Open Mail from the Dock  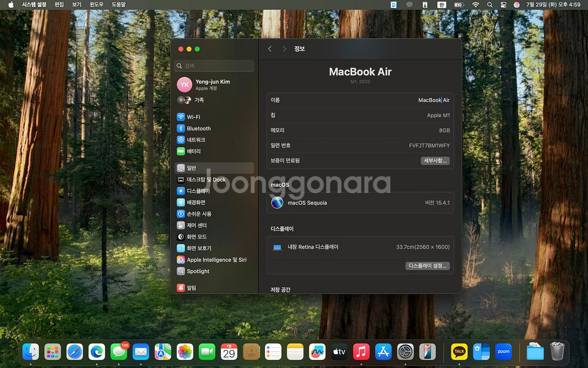tap(141, 352)
